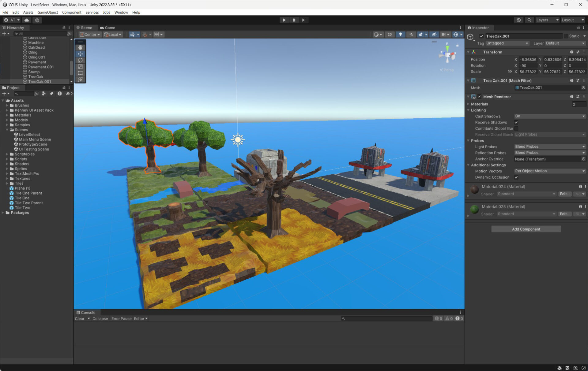Select the Hand view tool

(80, 47)
